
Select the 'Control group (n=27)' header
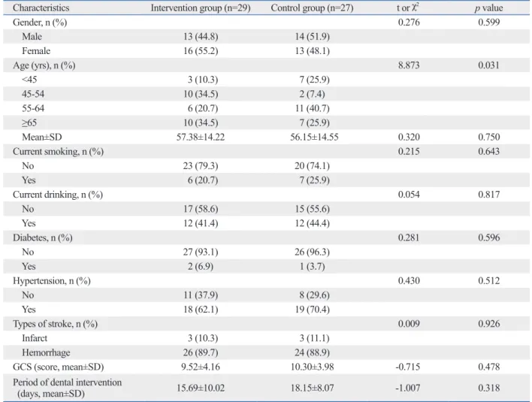click(x=312, y=8)
